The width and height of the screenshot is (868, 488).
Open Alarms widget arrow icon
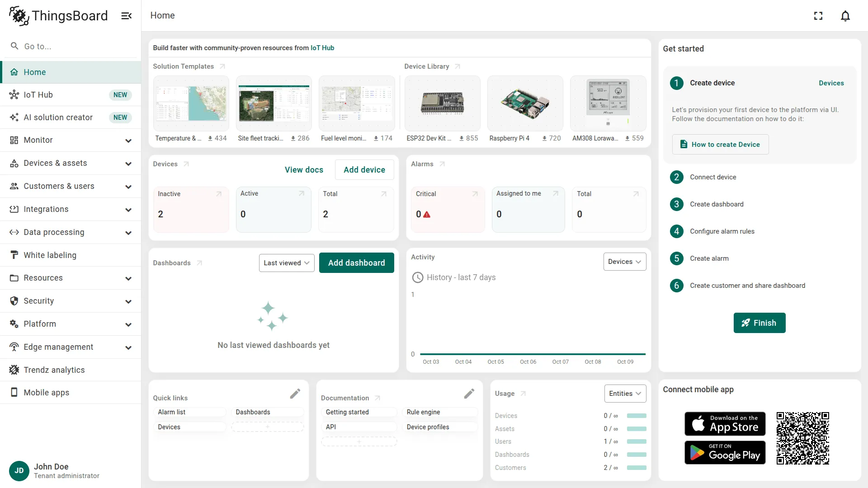click(x=442, y=164)
